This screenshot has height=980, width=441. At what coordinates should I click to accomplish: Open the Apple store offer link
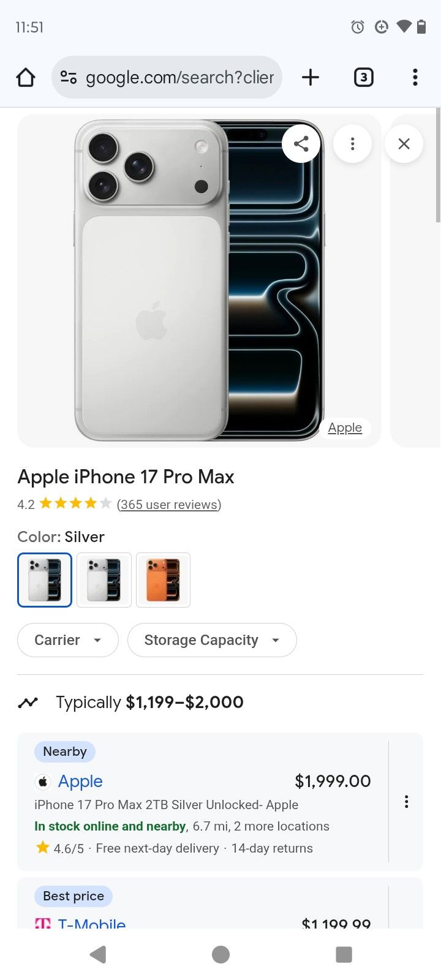(x=80, y=782)
